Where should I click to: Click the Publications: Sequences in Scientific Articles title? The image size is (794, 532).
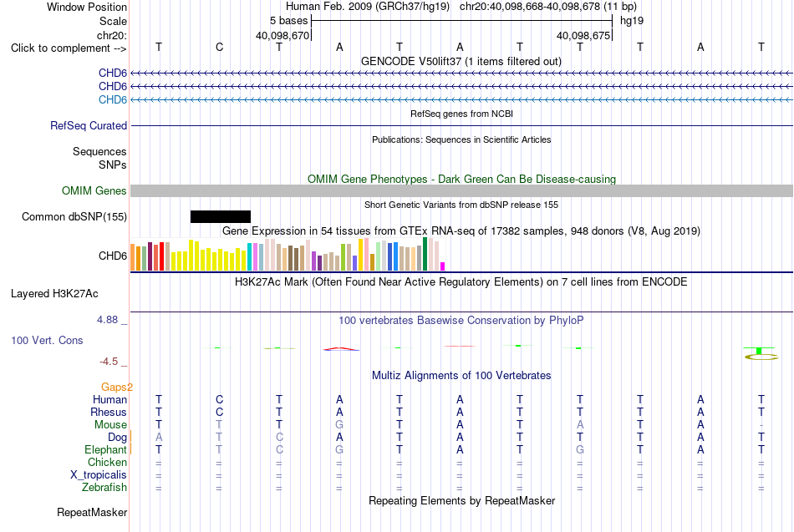461,139
